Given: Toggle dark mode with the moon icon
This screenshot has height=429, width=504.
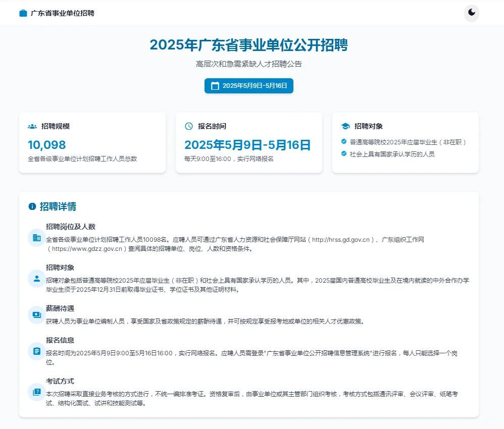Looking at the screenshot, I should [x=471, y=13].
